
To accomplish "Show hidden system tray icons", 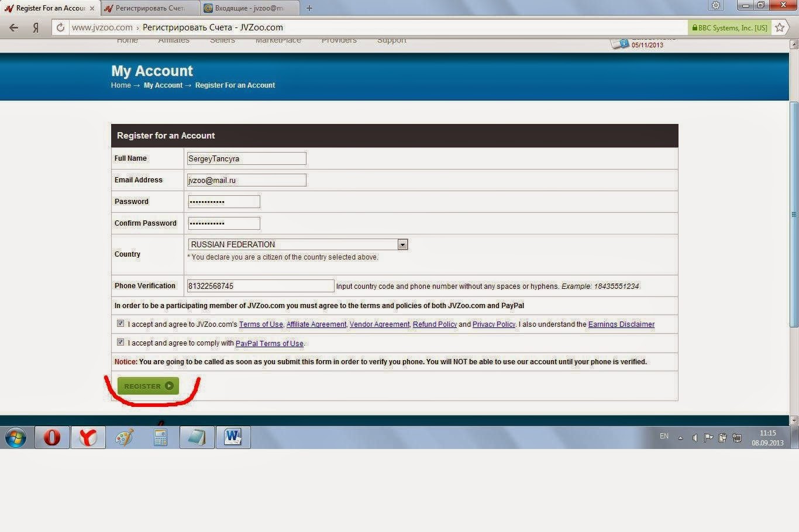I will (x=680, y=438).
